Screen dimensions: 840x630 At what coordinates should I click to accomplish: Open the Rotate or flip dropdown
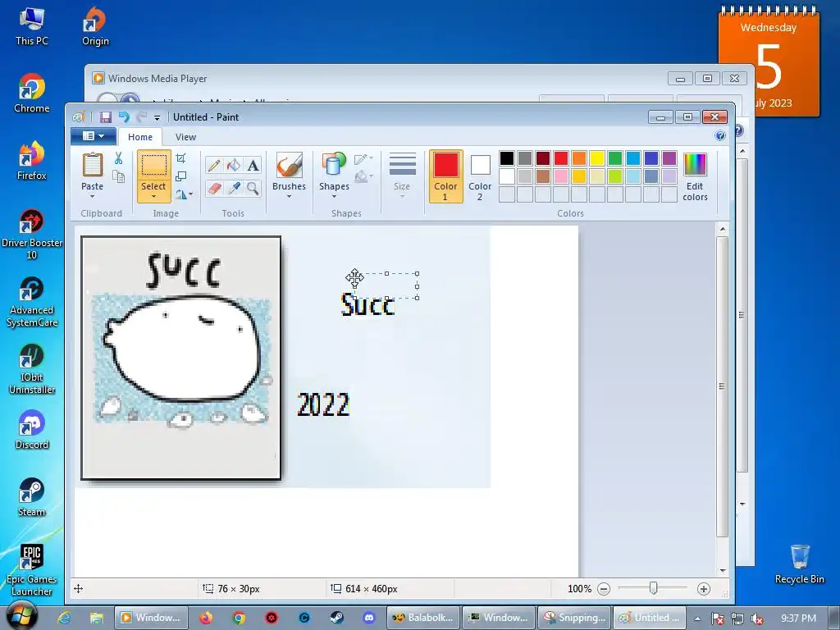[185, 194]
